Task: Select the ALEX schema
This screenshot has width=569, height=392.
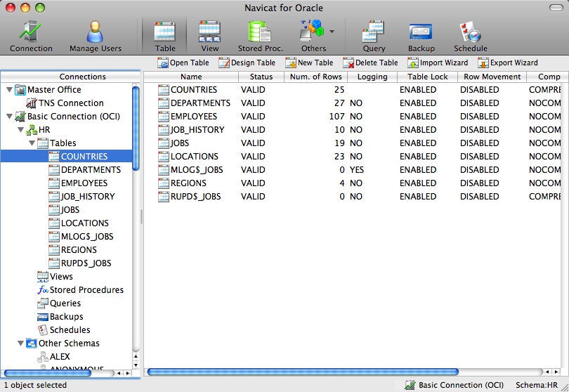Action: (x=53, y=357)
